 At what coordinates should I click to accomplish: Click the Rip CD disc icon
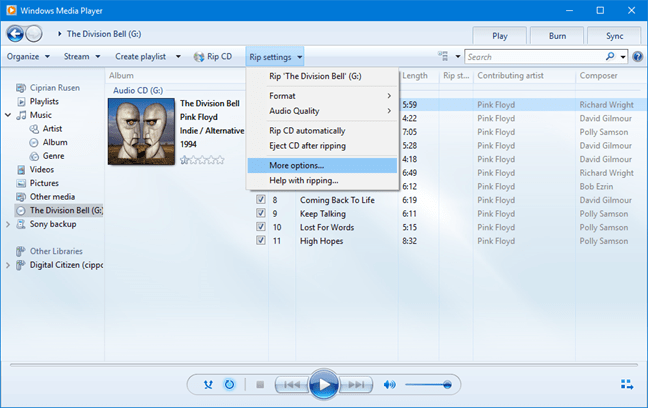[x=199, y=57]
